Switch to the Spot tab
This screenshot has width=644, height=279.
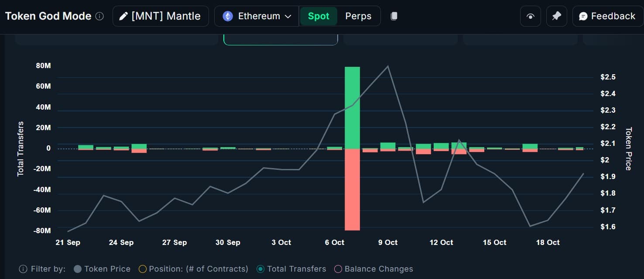point(319,16)
